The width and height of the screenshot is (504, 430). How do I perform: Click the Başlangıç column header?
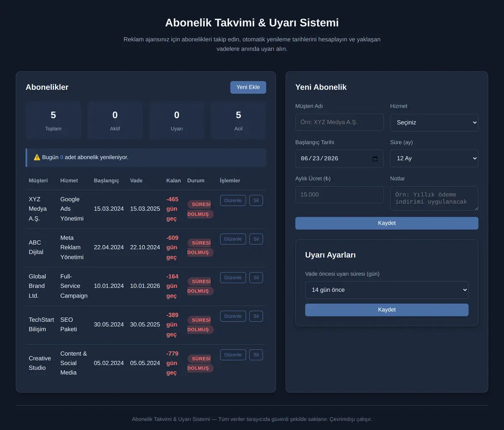[106, 181]
